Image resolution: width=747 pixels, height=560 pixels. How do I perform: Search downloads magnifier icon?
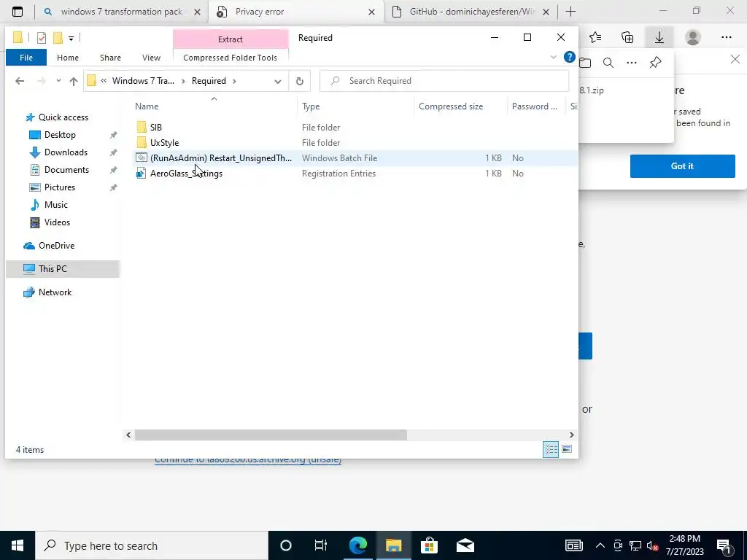point(608,63)
